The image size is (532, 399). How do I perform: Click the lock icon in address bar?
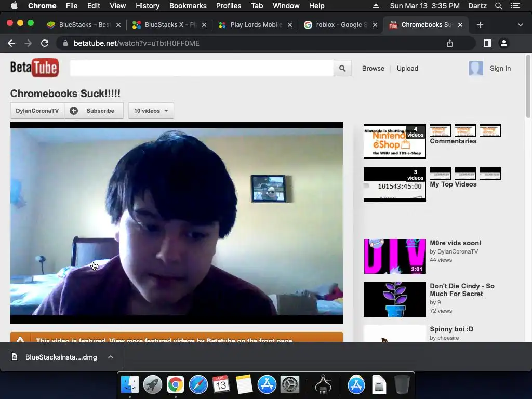click(x=65, y=43)
